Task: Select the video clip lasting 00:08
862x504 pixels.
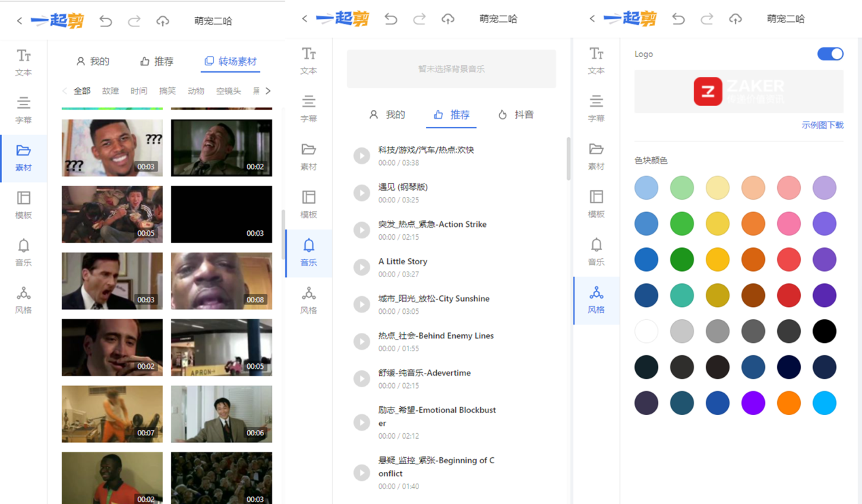Action: (x=221, y=281)
